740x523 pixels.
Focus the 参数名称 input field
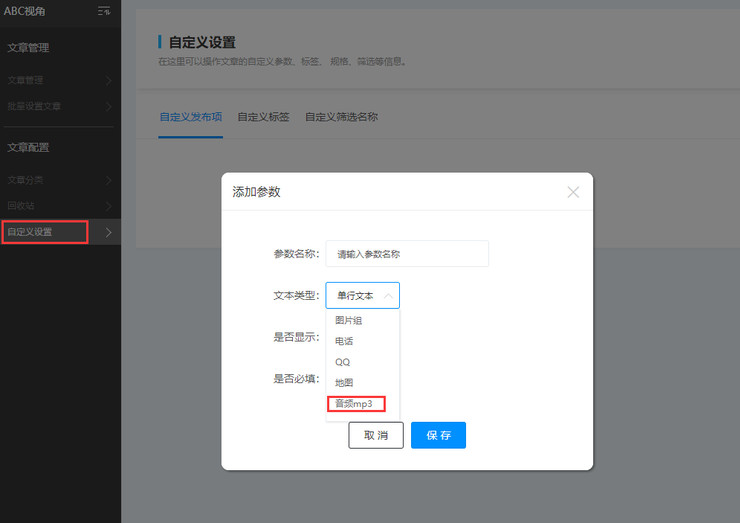[407, 254]
